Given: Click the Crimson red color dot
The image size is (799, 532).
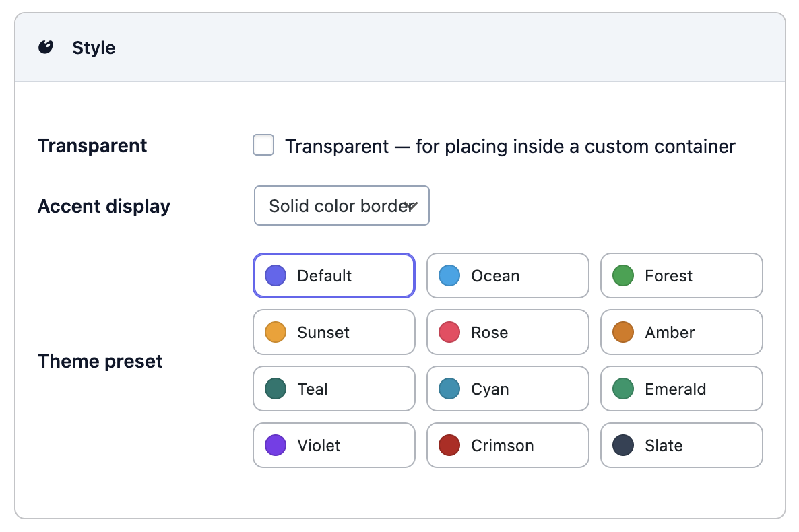Looking at the screenshot, I should tap(449, 445).
